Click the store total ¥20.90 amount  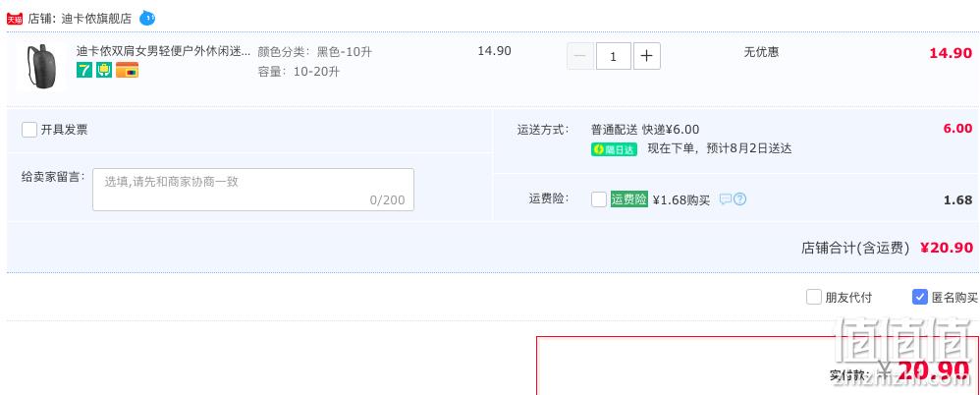point(947,248)
